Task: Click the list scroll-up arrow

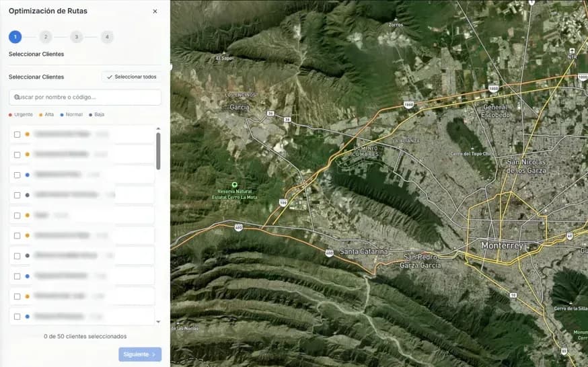Action: (x=158, y=128)
